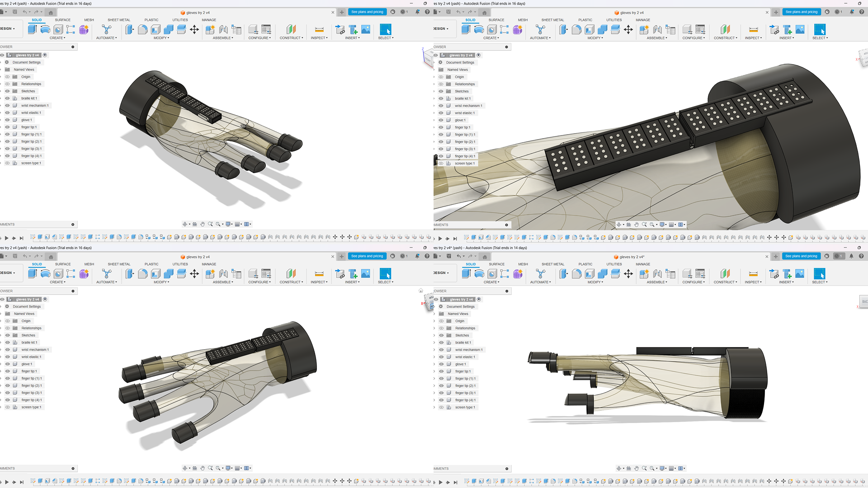Click Fillet icon in the unsaved gleves try 2 v4* window
Viewport: 868px width, 488px height.
tap(576, 274)
